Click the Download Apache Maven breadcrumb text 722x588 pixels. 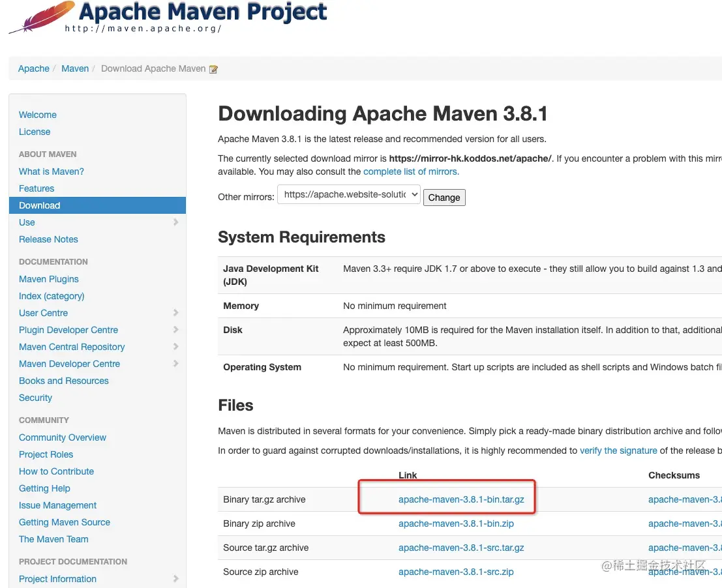[x=153, y=68]
